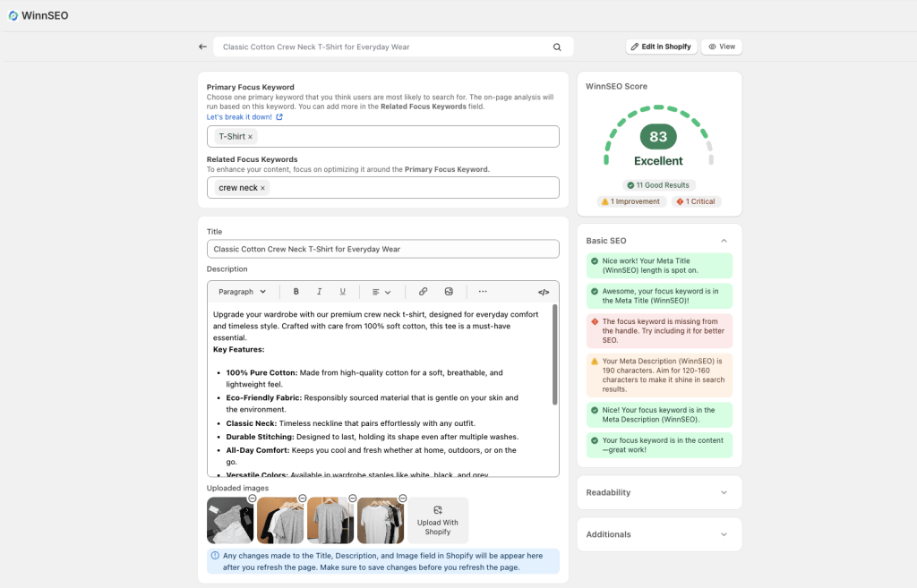Click the focus keyword in Meta Title result
Screen dimensions: 917x588
(659, 295)
